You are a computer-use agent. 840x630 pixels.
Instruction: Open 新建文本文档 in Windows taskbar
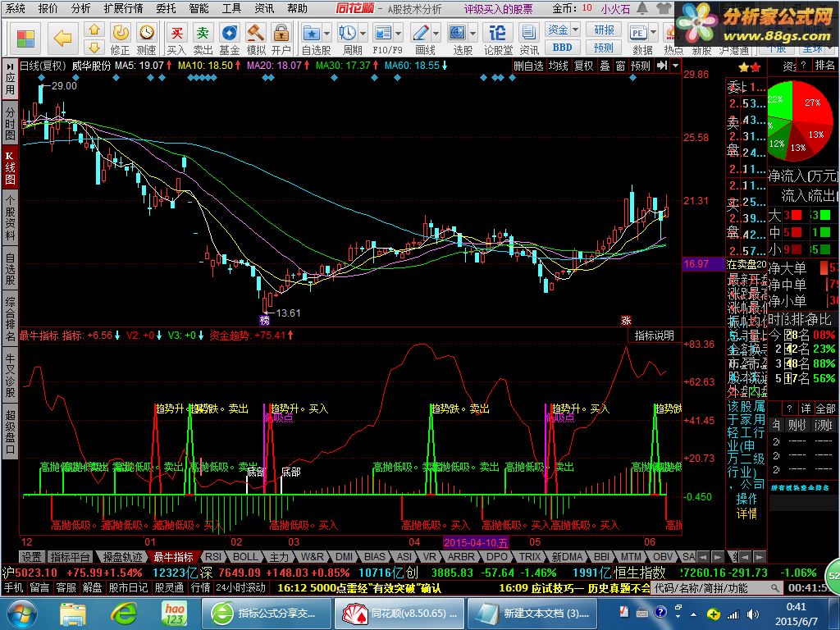[533, 613]
